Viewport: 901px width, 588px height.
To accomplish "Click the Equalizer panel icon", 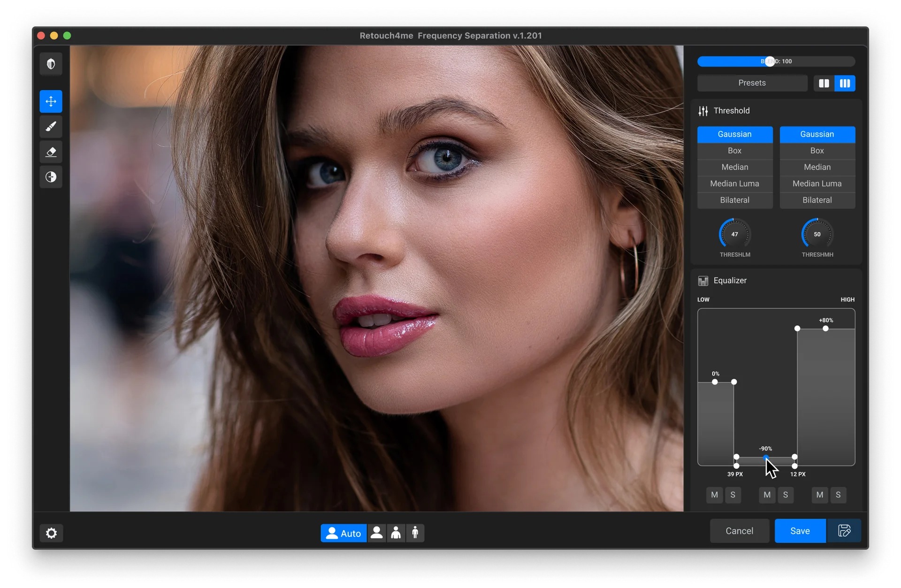I will click(703, 281).
